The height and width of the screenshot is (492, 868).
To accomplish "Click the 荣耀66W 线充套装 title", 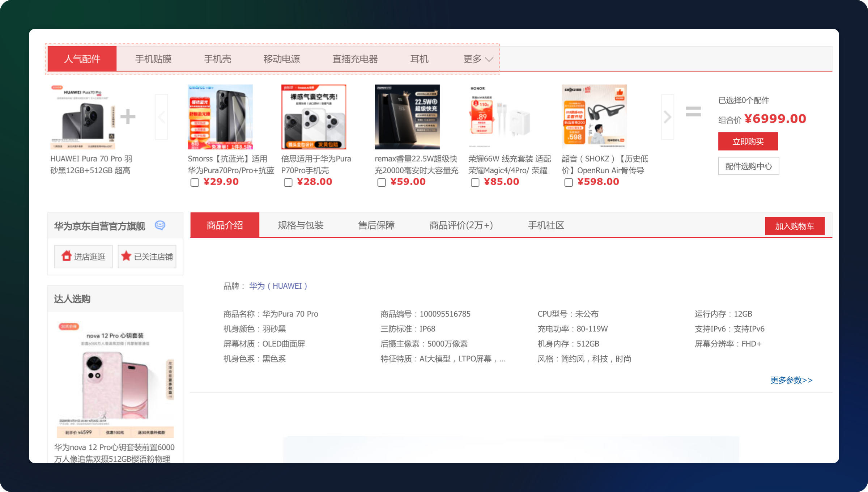I will (x=509, y=165).
